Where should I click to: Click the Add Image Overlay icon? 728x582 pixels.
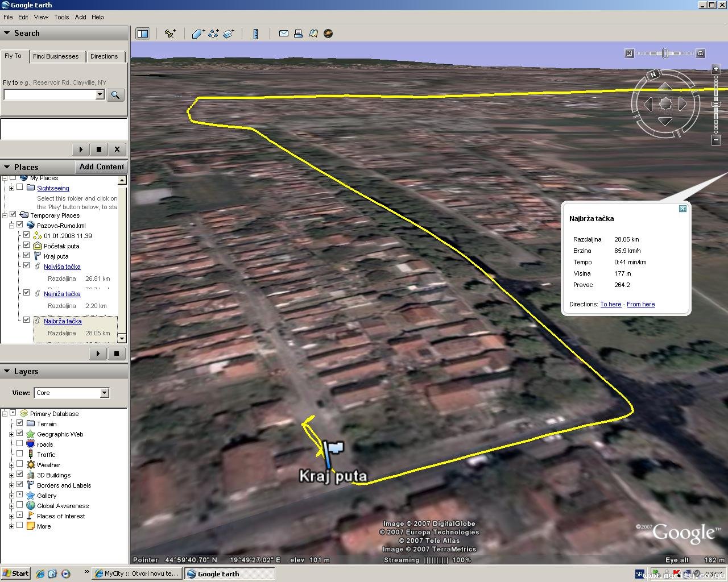(229, 34)
